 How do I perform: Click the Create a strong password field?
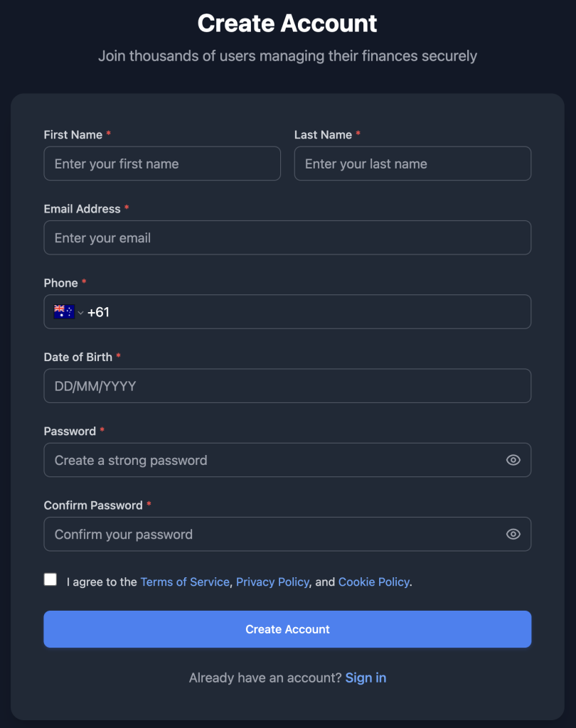pyautogui.click(x=270, y=460)
